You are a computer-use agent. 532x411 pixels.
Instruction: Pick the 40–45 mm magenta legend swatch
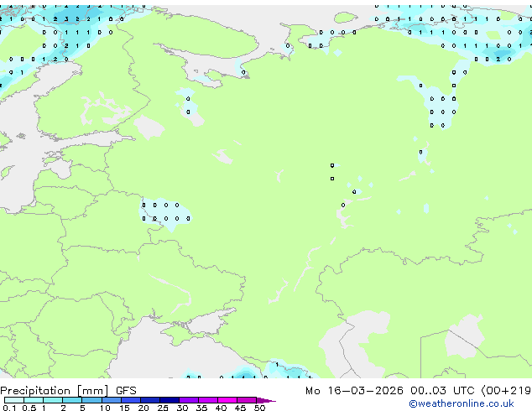[x=227, y=400]
